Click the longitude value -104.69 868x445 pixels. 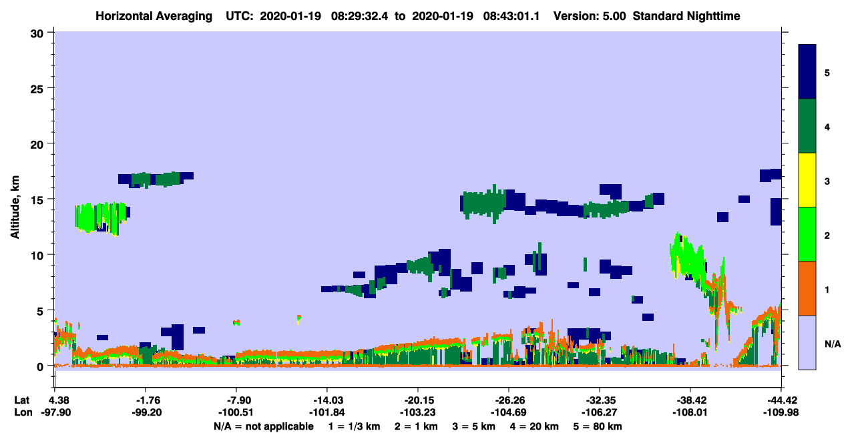coord(509,413)
